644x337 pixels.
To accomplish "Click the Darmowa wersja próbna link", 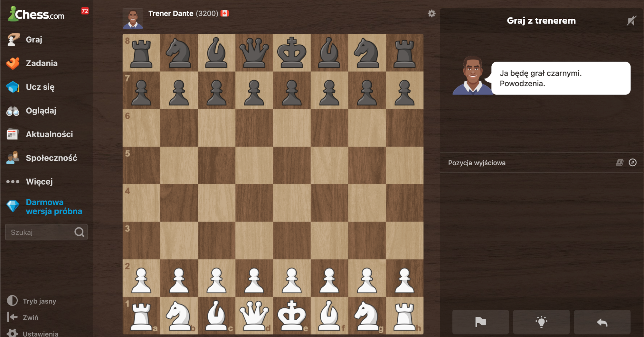I will [53, 206].
